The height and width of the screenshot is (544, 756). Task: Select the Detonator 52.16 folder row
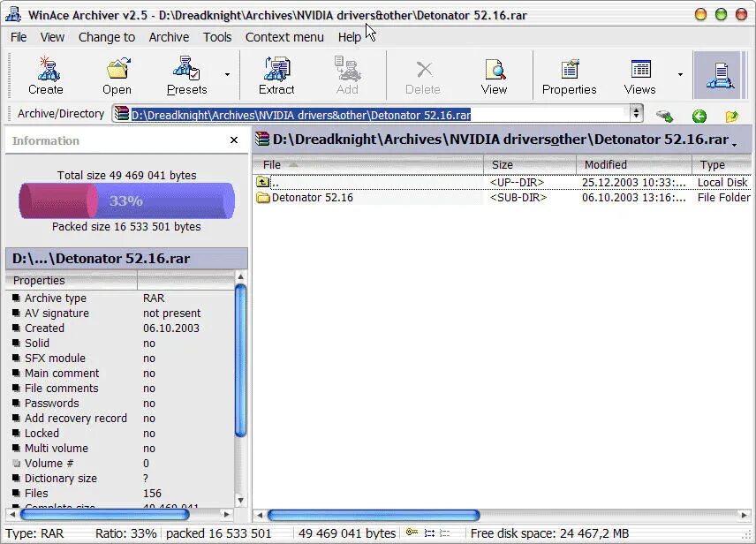point(502,197)
